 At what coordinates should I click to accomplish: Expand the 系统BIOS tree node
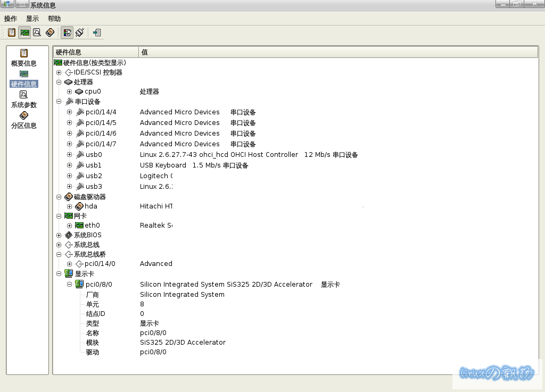coord(59,235)
